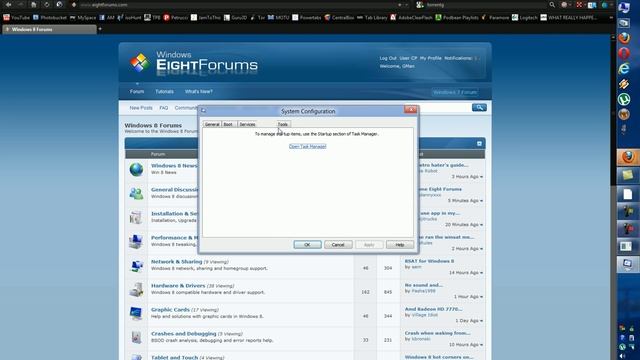Viewport: 640px width, 360px height.
Task: Open a new browser tab with plus button
Action: 100,29
